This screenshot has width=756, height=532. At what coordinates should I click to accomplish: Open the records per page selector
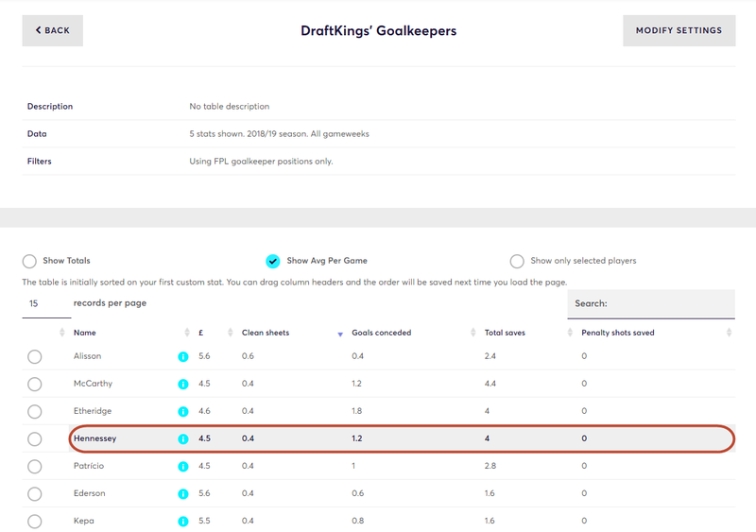click(46, 303)
